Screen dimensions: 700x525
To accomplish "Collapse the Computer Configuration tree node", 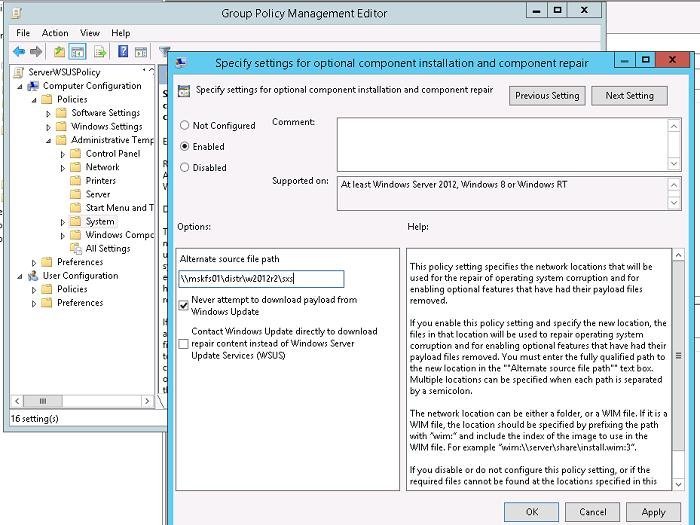I will pos(20,87).
